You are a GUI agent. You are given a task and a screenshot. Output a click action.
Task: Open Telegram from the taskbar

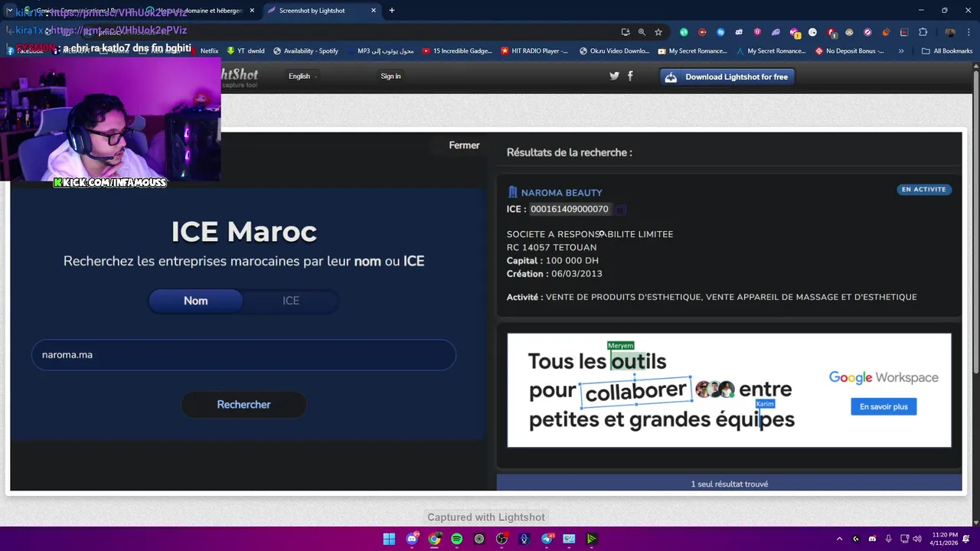click(x=547, y=540)
